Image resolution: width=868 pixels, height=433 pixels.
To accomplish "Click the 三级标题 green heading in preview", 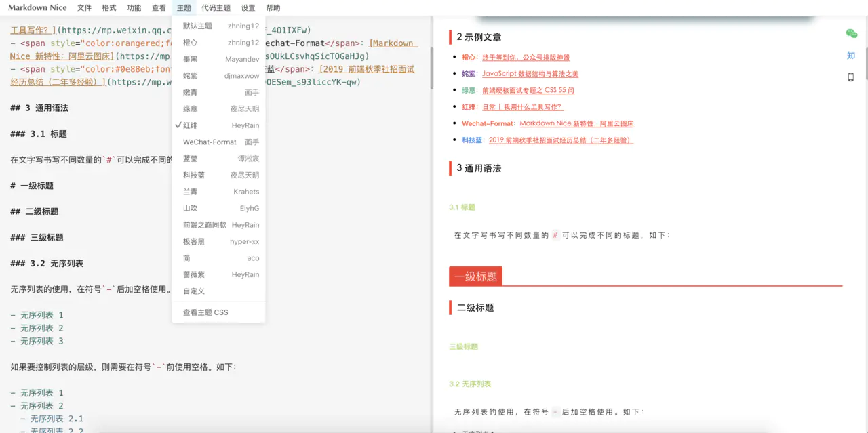I will 463,346.
